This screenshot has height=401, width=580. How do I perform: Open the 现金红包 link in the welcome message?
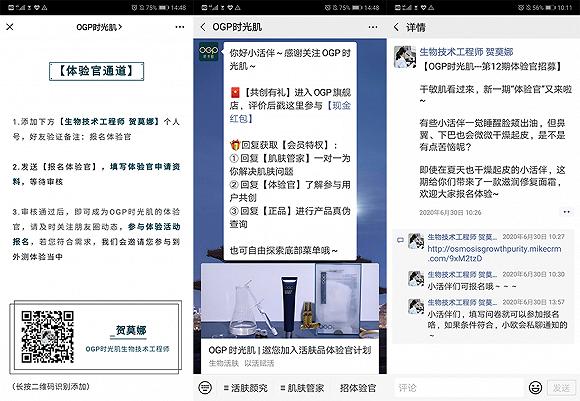tap(290, 112)
